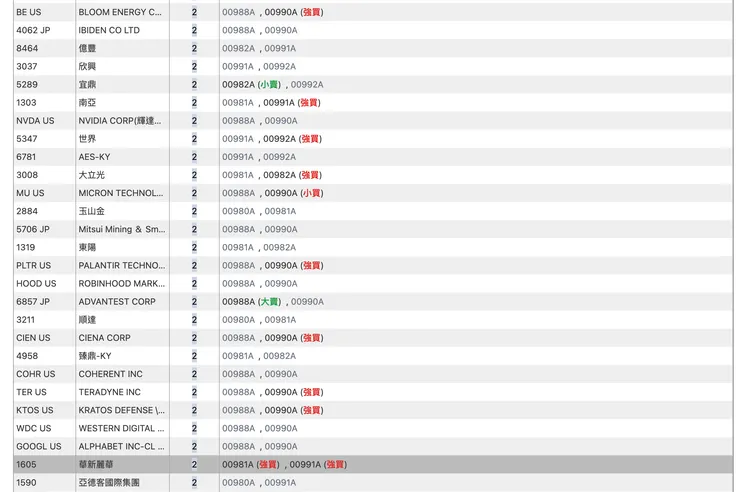Screen dimensions: 740x492
Task: Click the ADVANTEST CORP name
Action: point(117,301)
